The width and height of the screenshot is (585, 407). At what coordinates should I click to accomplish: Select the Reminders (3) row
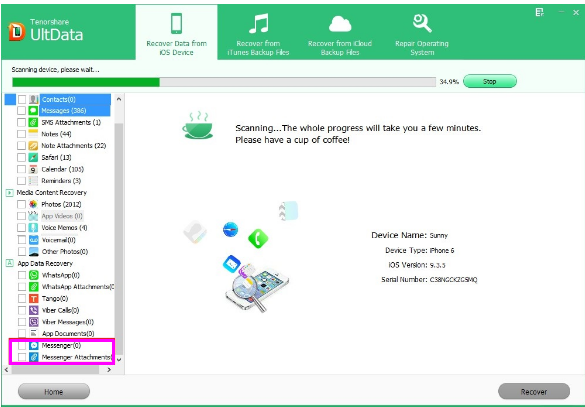tap(61, 181)
